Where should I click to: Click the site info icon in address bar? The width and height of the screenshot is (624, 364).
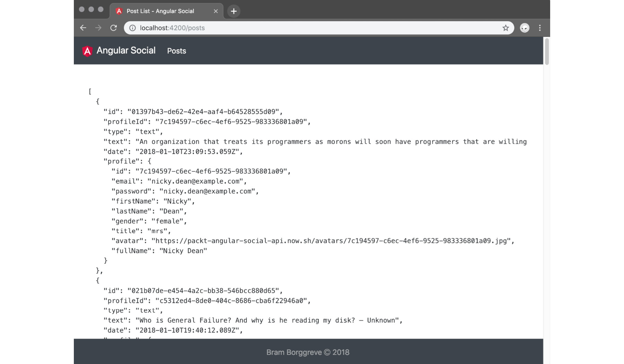tap(132, 28)
